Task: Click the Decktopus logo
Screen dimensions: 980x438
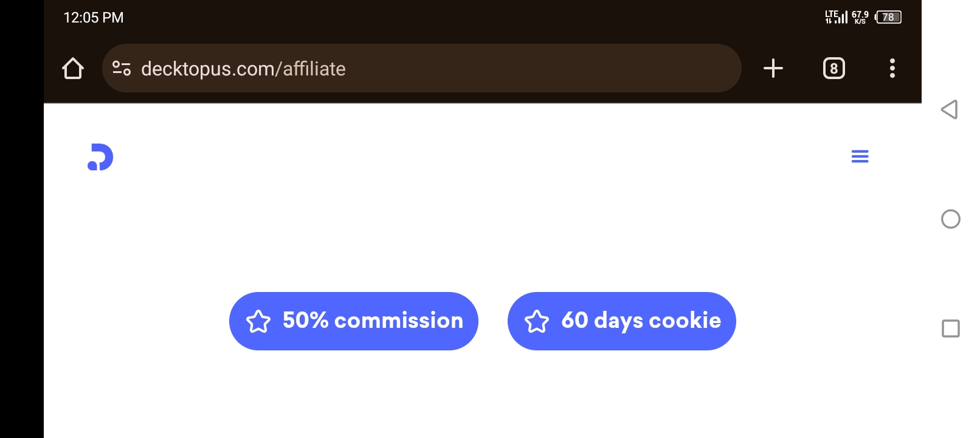Action: (100, 157)
